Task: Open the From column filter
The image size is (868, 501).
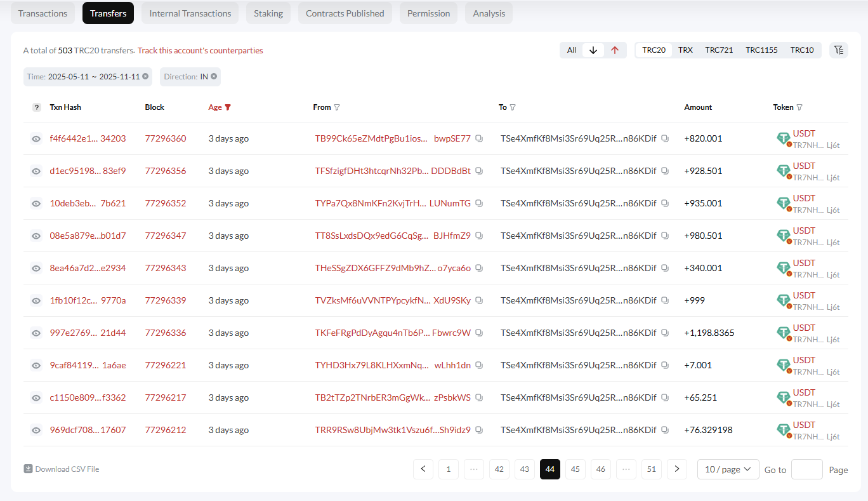Action: [x=337, y=107]
